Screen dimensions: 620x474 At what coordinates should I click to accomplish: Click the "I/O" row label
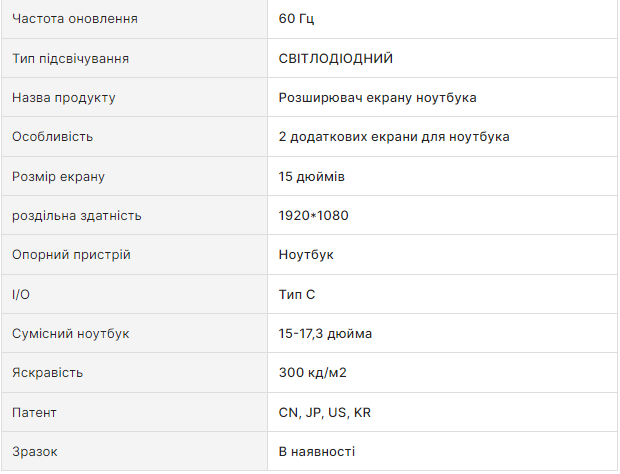tap(20, 295)
